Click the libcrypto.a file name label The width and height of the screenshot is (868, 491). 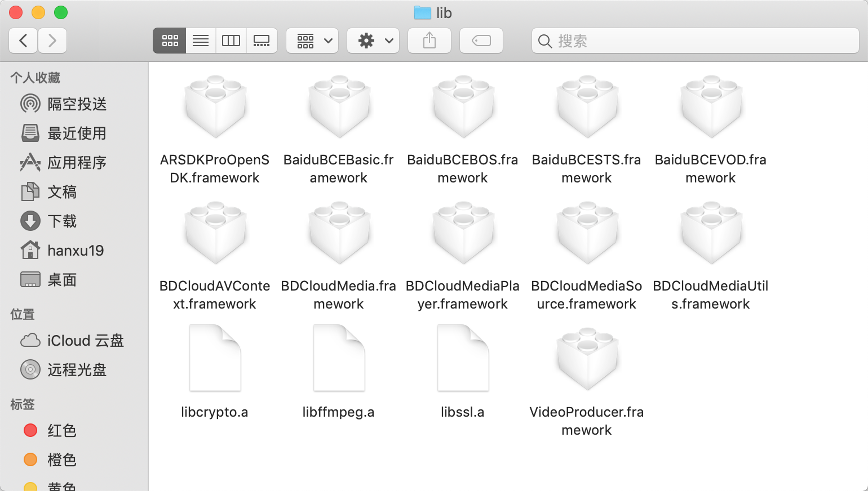click(215, 412)
